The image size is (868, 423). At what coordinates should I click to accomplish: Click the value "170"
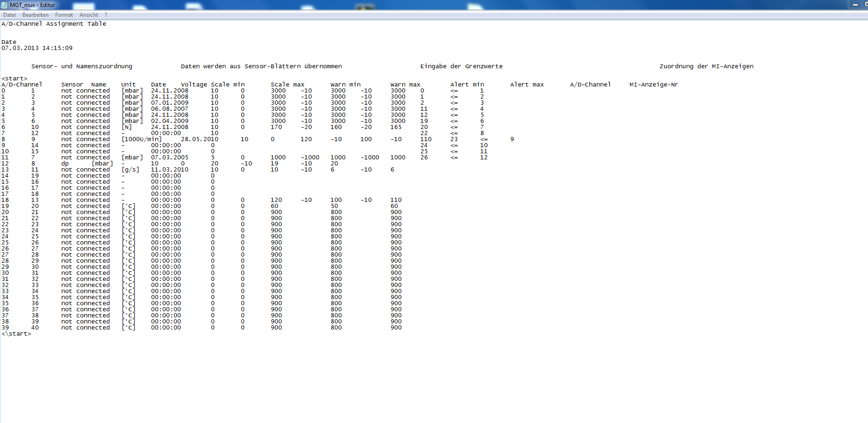point(276,127)
